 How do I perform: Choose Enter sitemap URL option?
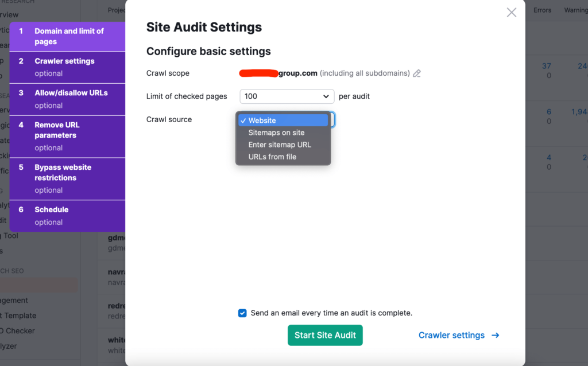pyautogui.click(x=283, y=145)
